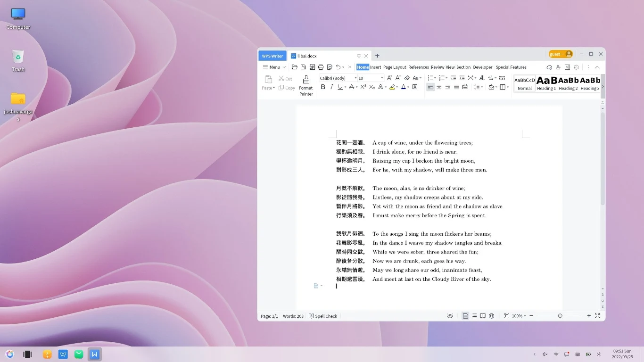This screenshot has width=644, height=362.
Task: Switch to the Page Layout tab
Action: (395, 67)
